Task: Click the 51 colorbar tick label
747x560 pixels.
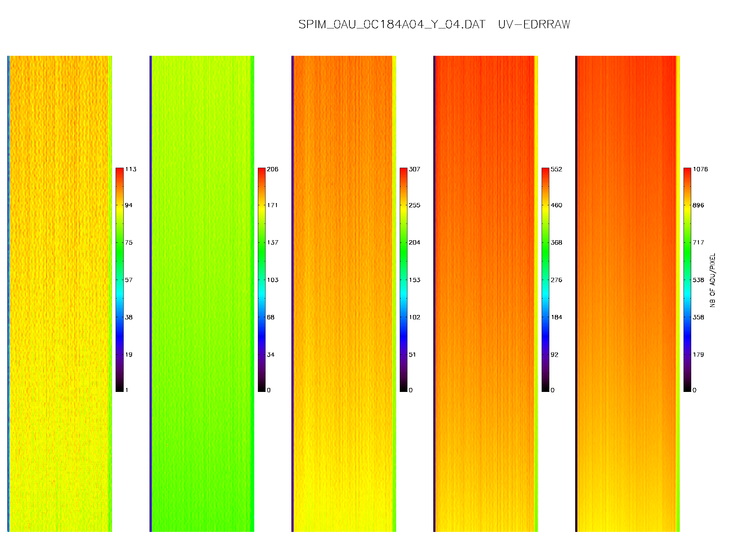Action: click(x=413, y=354)
